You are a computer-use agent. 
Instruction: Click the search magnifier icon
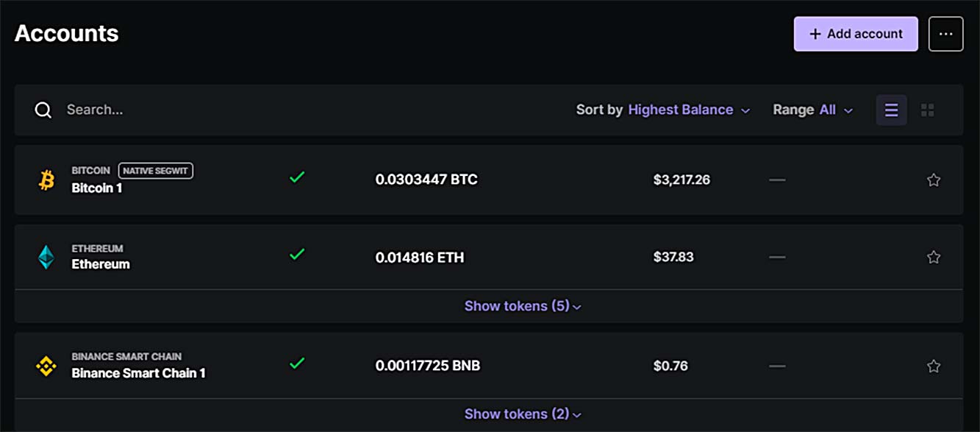(43, 110)
